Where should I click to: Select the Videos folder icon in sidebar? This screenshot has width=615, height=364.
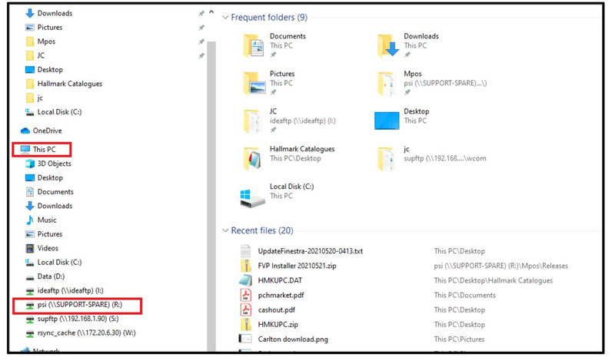(x=30, y=248)
